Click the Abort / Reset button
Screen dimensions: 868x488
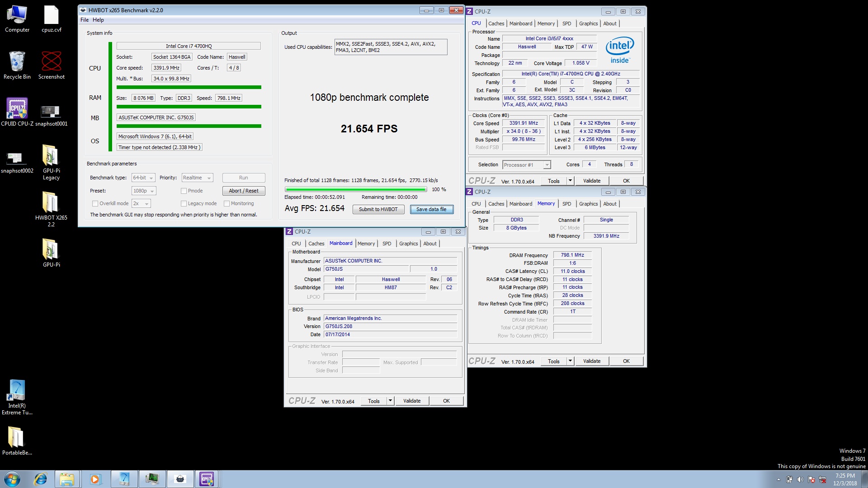click(x=244, y=191)
